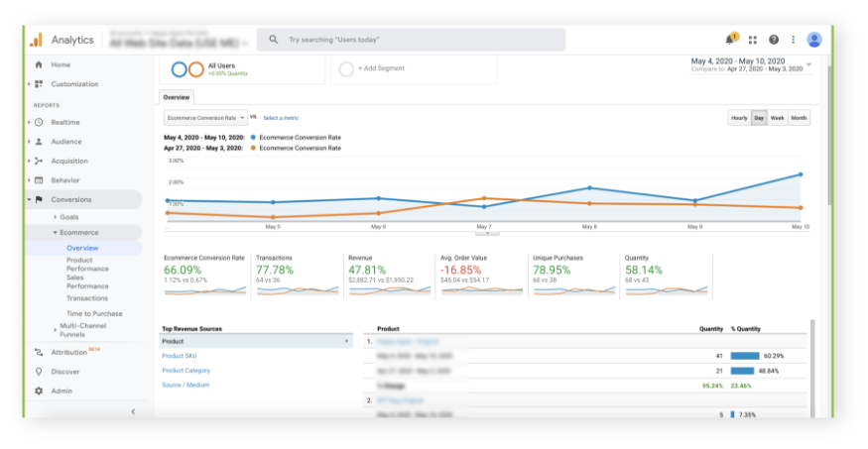
Task: Click the Home icon in sidebar
Action: (x=39, y=64)
